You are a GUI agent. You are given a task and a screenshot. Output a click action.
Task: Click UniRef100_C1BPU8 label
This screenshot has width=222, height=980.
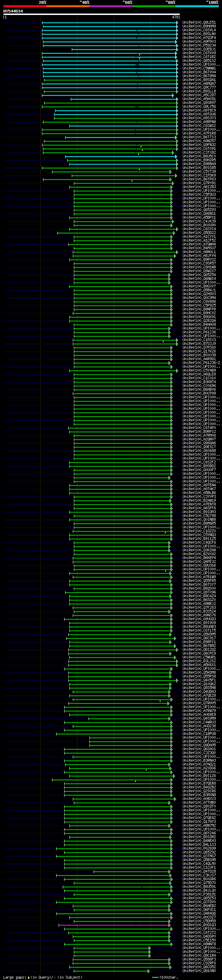(199, 734)
